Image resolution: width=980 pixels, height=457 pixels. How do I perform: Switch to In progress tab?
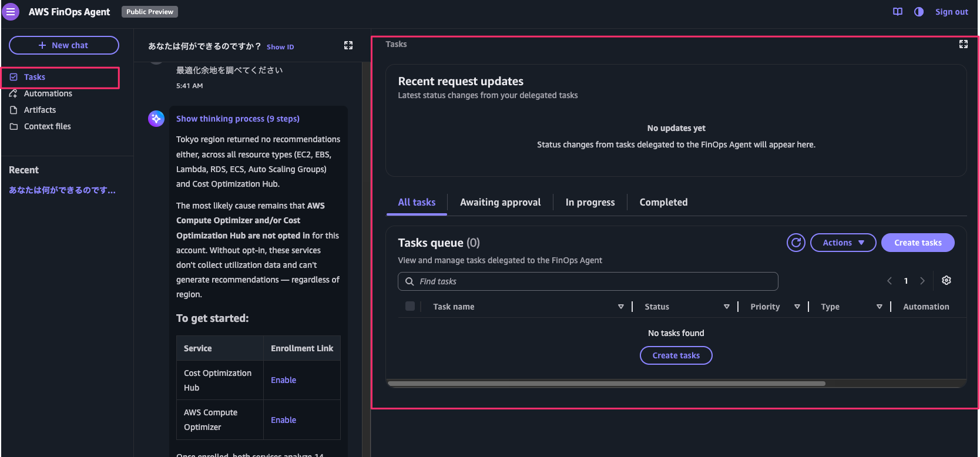click(x=590, y=202)
